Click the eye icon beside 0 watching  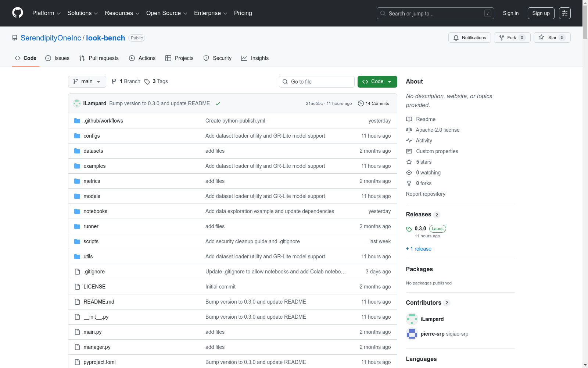409,173
